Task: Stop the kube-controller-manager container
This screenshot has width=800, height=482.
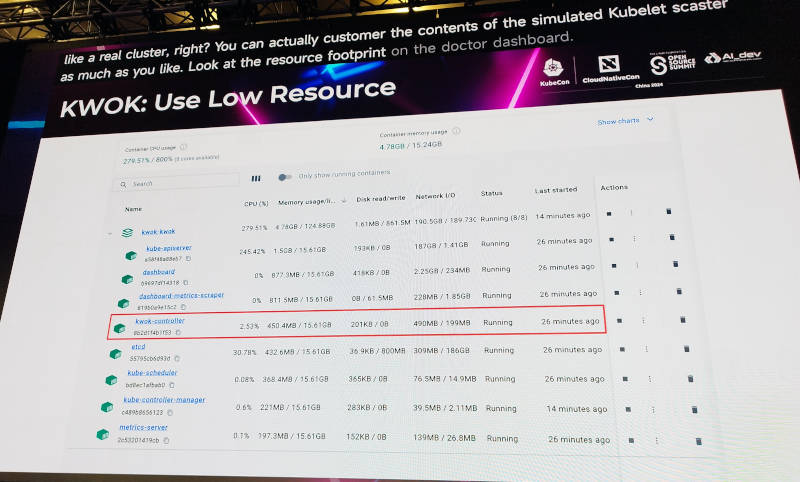Action: point(628,409)
